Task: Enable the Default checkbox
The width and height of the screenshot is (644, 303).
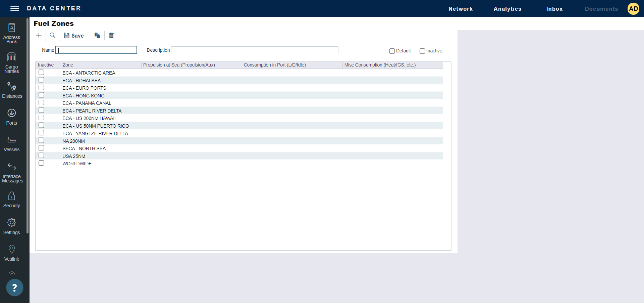Action: click(392, 51)
